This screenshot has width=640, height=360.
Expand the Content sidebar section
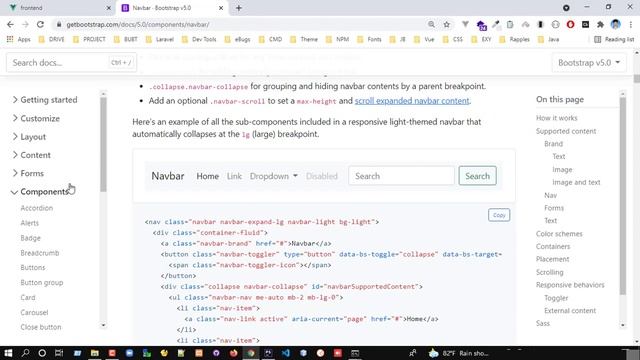[31, 155]
